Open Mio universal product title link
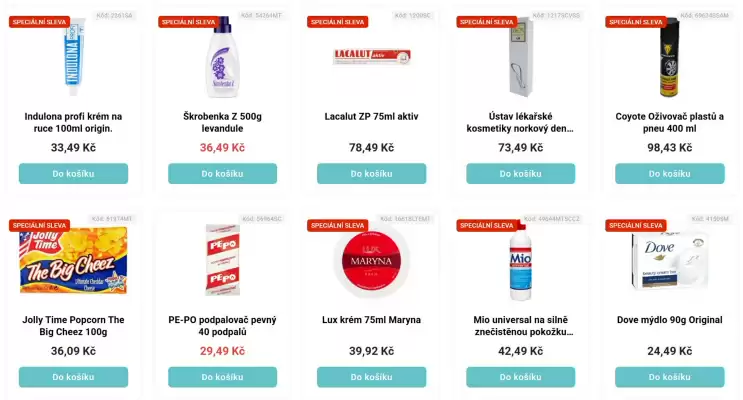The image size is (743, 400). (520, 326)
